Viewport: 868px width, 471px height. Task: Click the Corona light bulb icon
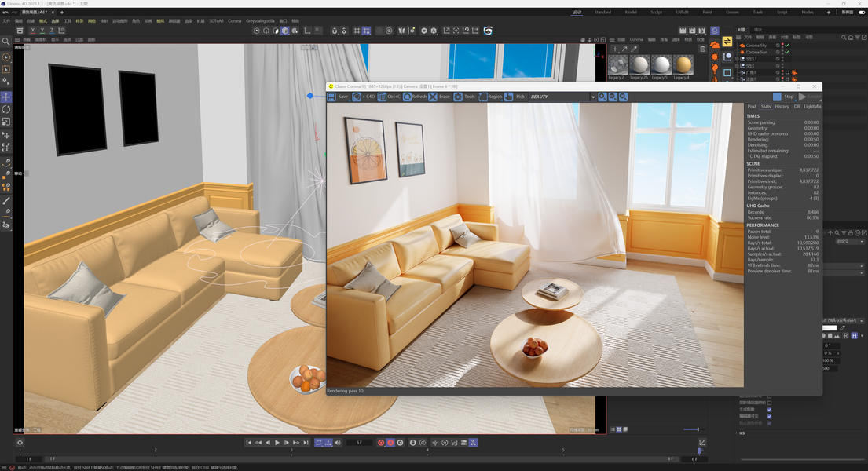(x=715, y=68)
